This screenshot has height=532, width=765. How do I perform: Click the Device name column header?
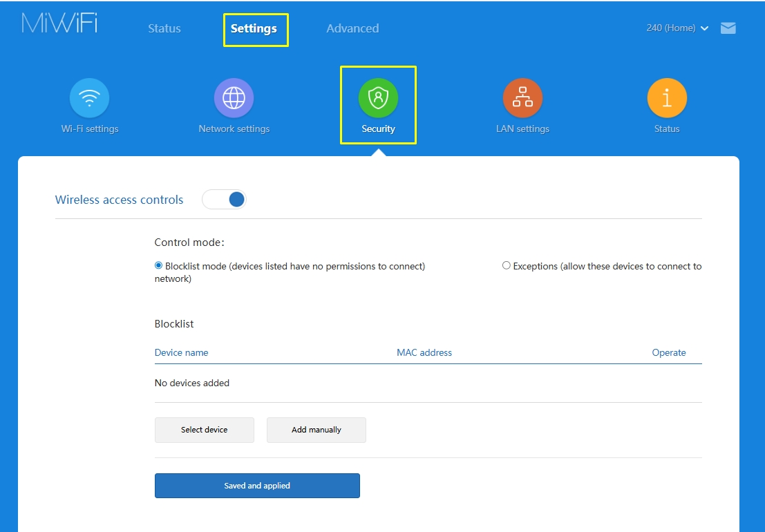coord(181,352)
